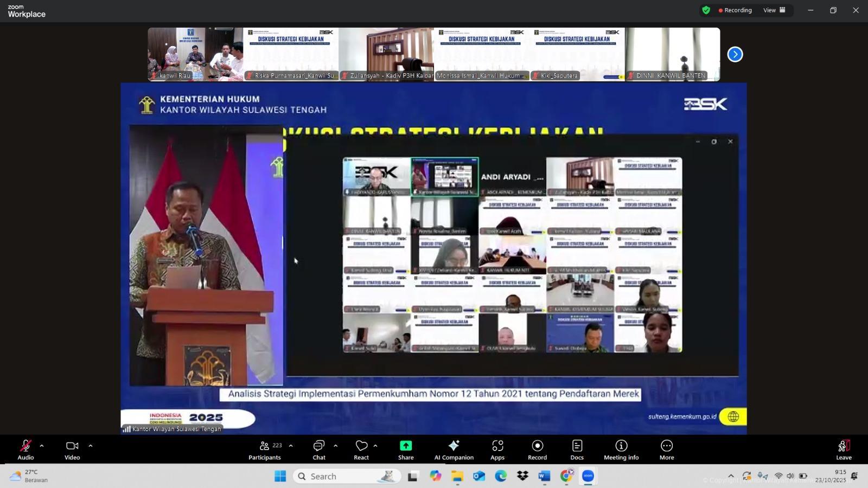Click the Record button
Viewport: 868px width, 488px height.
pyautogui.click(x=537, y=449)
